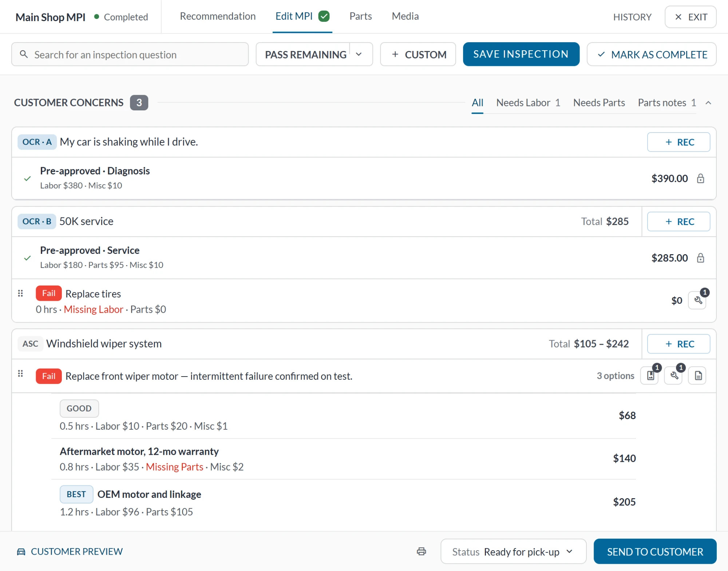The image size is (728, 571).
Task: Click Save Inspection button
Action: (x=521, y=54)
